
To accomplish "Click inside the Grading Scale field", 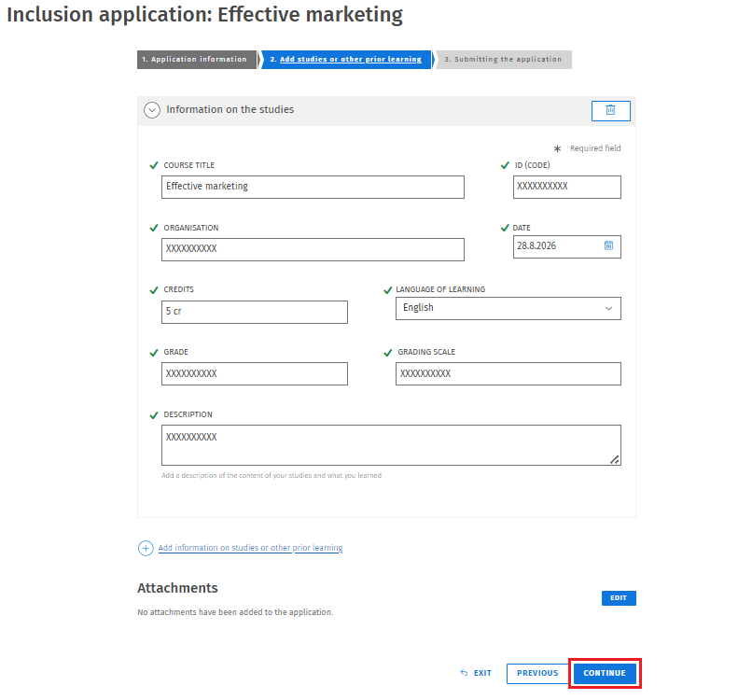I will 508,373.
